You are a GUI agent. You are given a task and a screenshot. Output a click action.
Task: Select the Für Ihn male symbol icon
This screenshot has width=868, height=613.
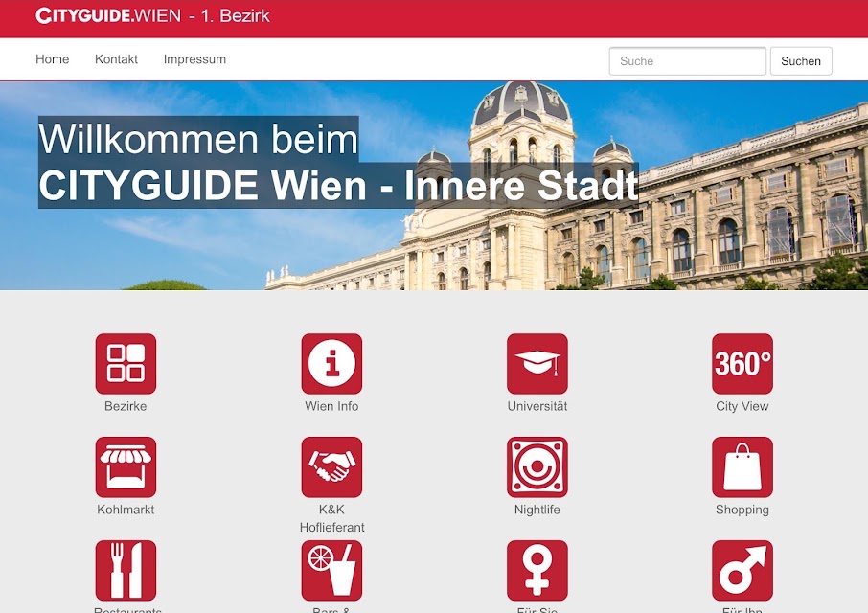point(742,571)
